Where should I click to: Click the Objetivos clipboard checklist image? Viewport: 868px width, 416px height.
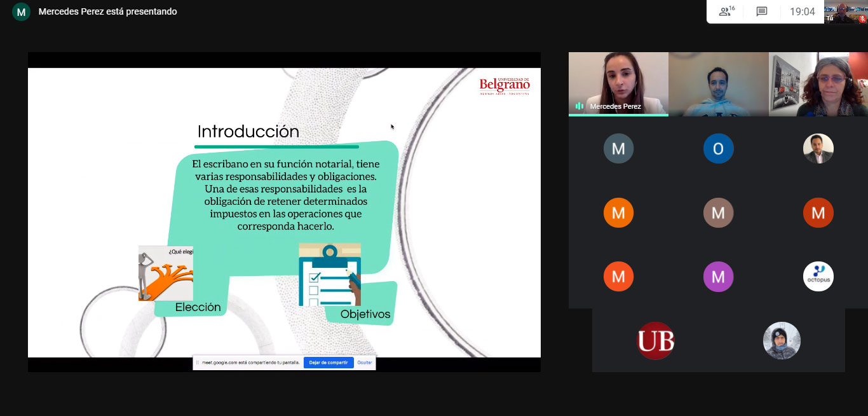(329, 274)
